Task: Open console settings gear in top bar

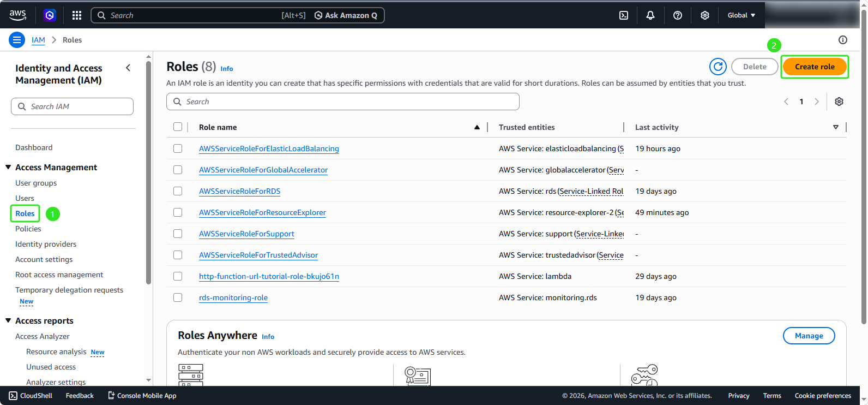Action: tap(705, 15)
